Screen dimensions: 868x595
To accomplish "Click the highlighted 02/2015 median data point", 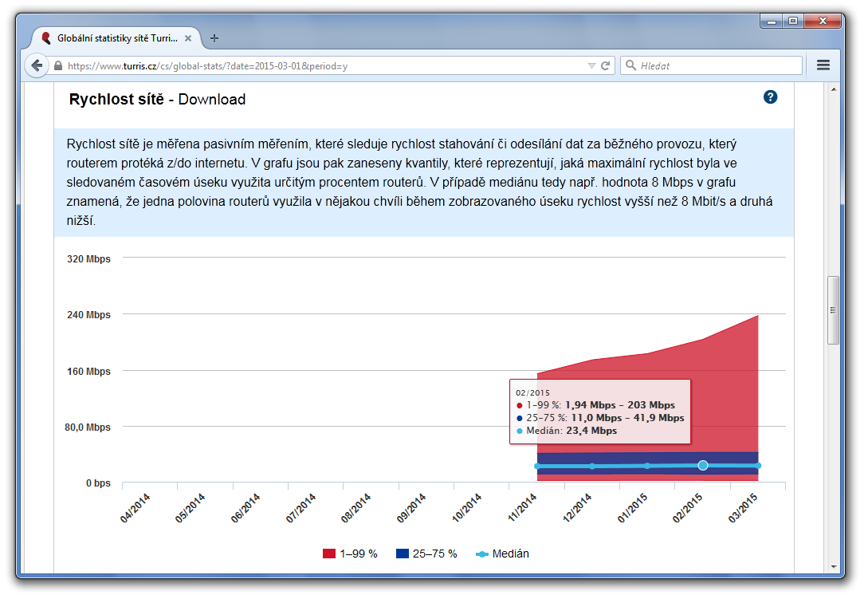I will pyautogui.click(x=703, y=465).
